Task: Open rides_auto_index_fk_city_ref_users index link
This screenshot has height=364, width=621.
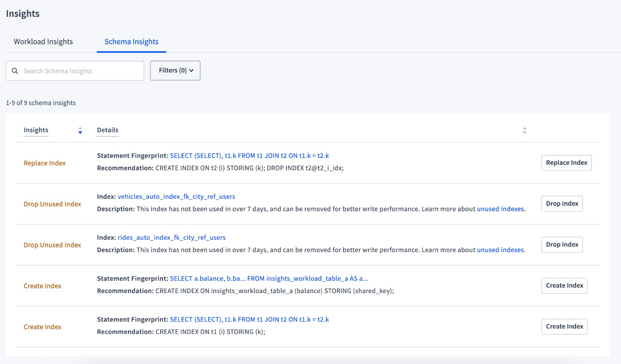Action: tap(172, 237)
